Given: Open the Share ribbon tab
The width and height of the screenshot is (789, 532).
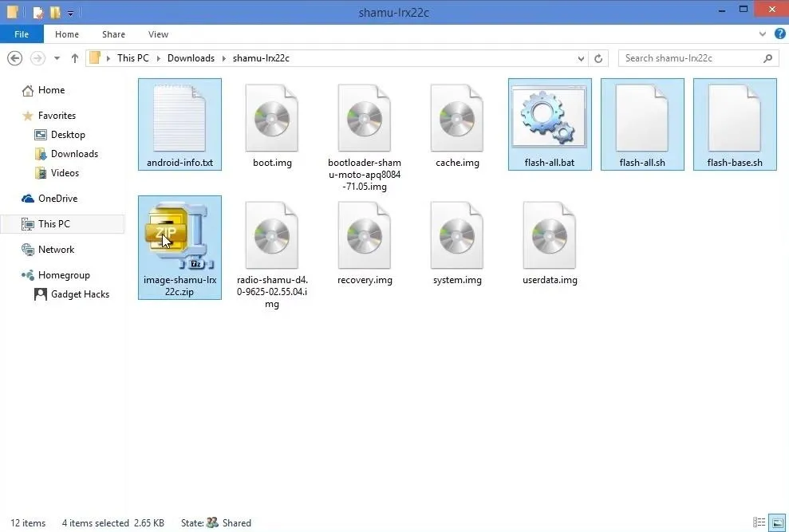Looking at the screenshot, I should [x=114, y=34].
